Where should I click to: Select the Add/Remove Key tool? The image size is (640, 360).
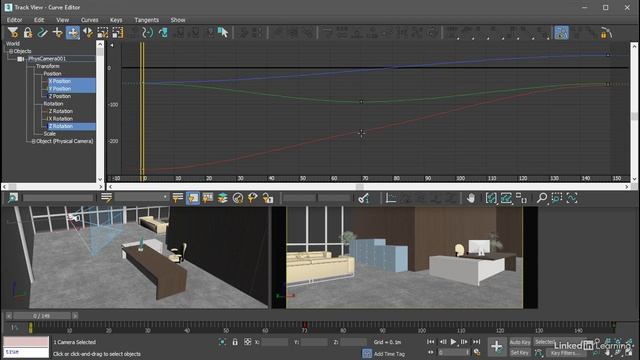tap(58, 33)
